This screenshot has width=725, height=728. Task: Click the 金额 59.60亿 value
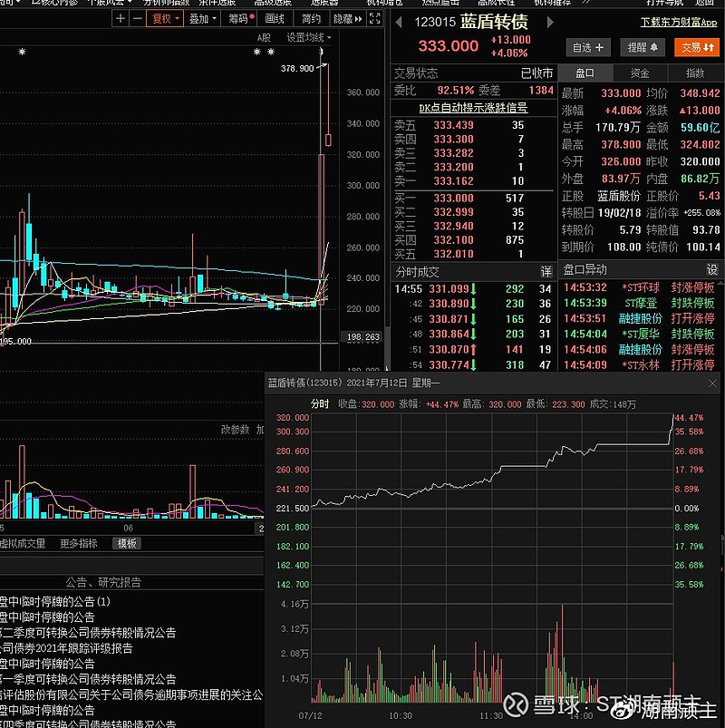pos(700,127)
